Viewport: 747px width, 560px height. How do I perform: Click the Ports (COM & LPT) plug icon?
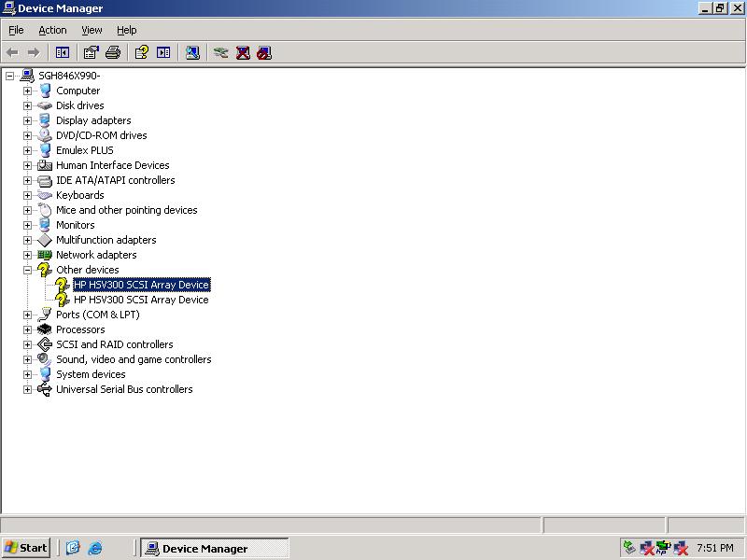coord(44,315)
